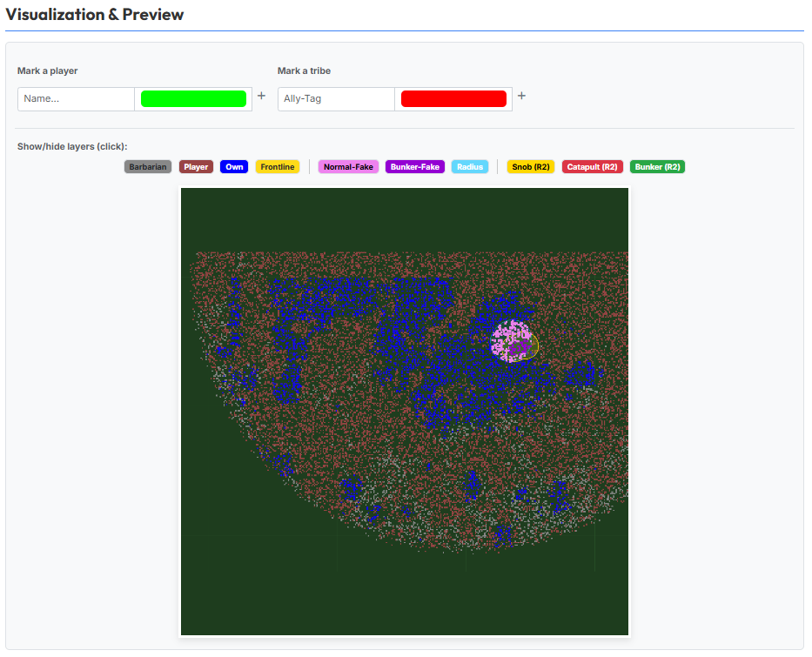The width and height of the screenshot is (812, 657).
Task: Open the green player color picker
Action: click(194, 99)
